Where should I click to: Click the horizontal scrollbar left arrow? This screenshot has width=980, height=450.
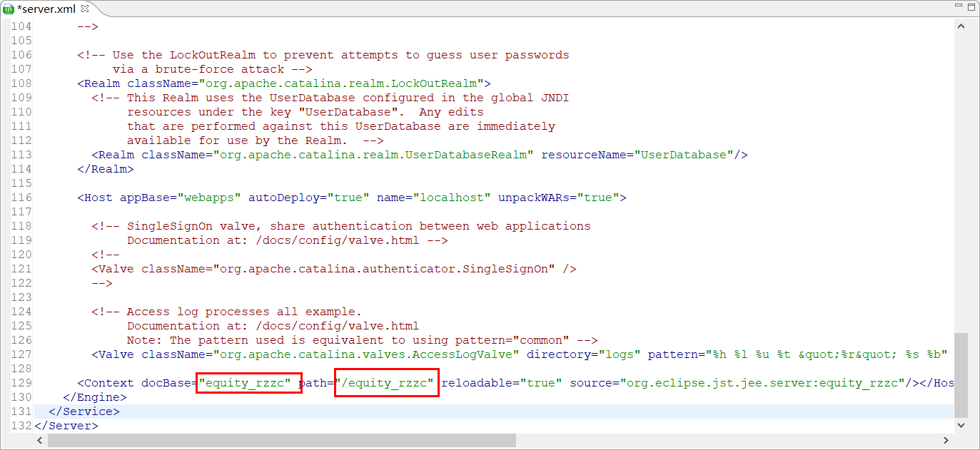(x=41, y=440)
